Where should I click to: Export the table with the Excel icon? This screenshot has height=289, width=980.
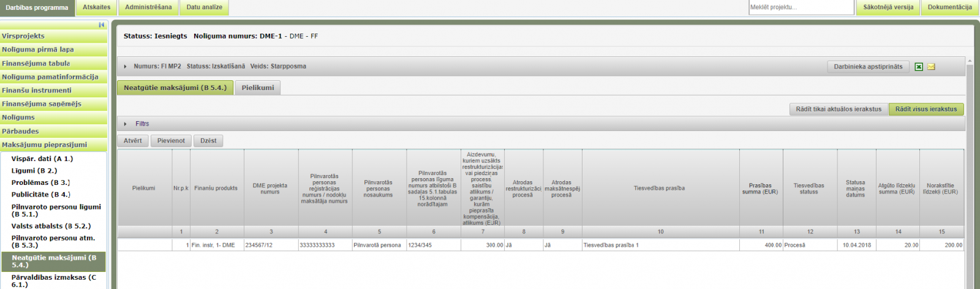[x=919, y=67]
